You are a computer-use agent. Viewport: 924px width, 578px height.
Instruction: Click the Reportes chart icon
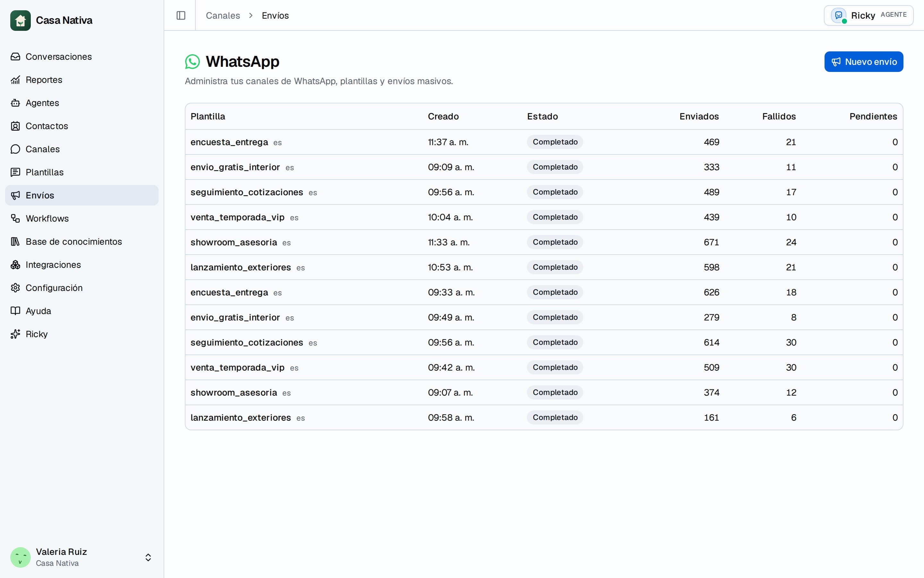coord(15,80)
